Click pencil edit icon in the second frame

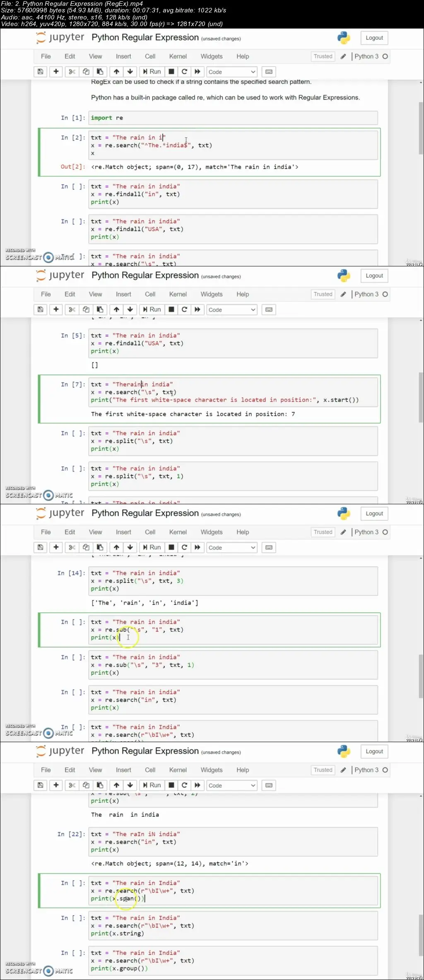[343, 294]
